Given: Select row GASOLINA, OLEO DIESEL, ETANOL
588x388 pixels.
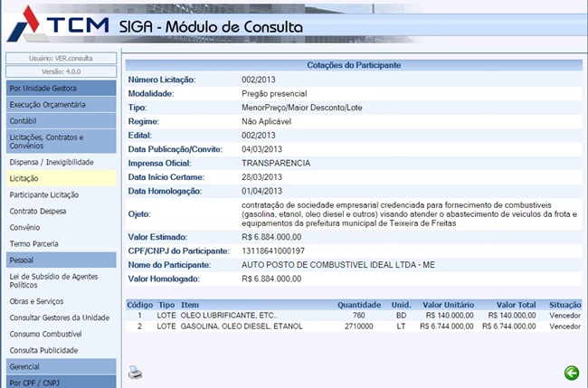Looking at the screenshot, I should pyautogui.click(x=354, y=326).
